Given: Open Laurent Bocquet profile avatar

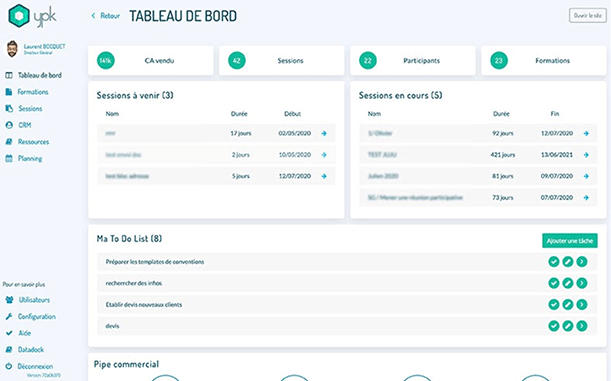Looking at the screenshot, I should (x=12, y=49).
